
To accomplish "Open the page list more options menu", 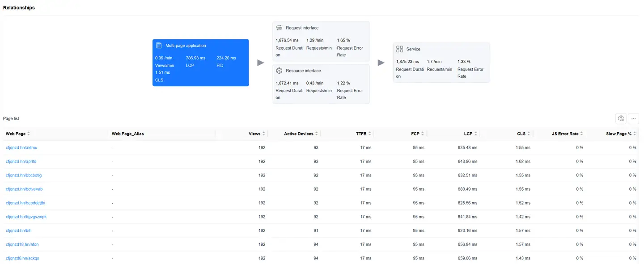I will (633, 118).
